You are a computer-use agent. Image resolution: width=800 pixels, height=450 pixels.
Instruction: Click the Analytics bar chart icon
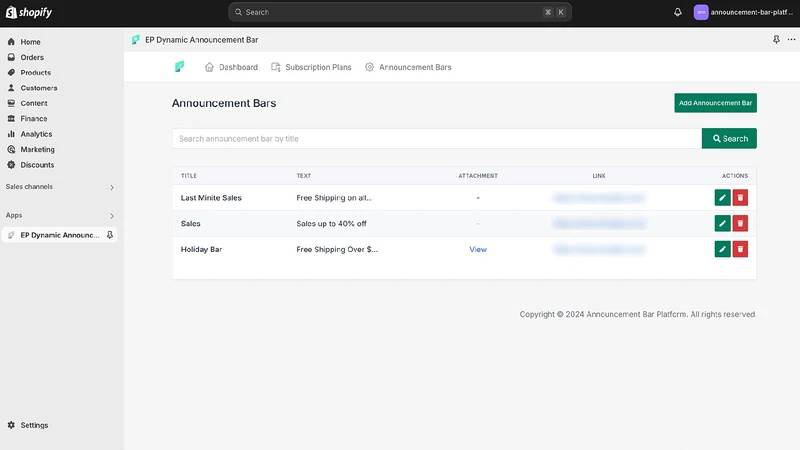pyautogui.click(x=11, y=134)
